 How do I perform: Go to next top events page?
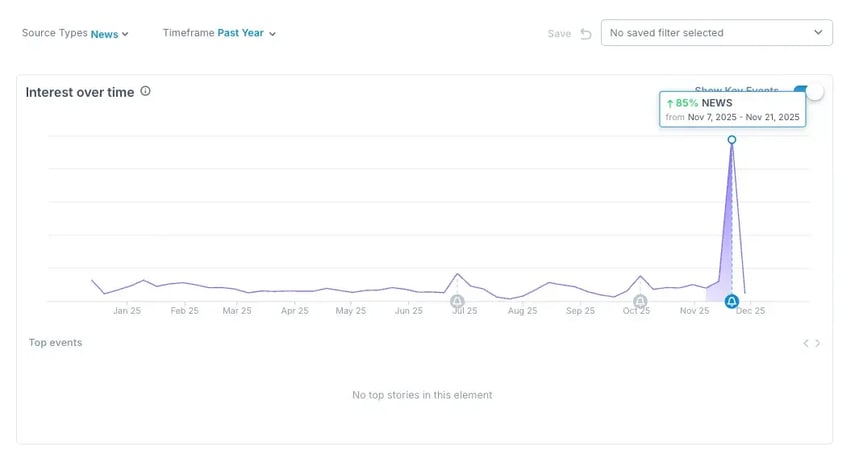click(817, 343)
